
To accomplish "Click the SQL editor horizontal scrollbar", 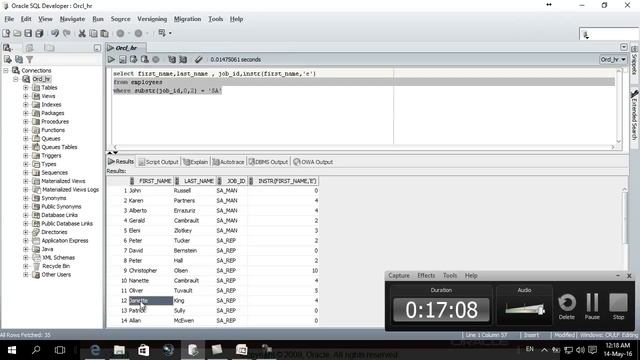I will coord(364,147).
